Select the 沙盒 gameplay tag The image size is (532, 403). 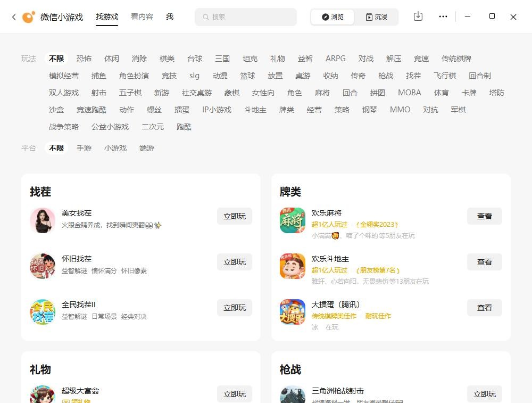[x=56, y=110]
